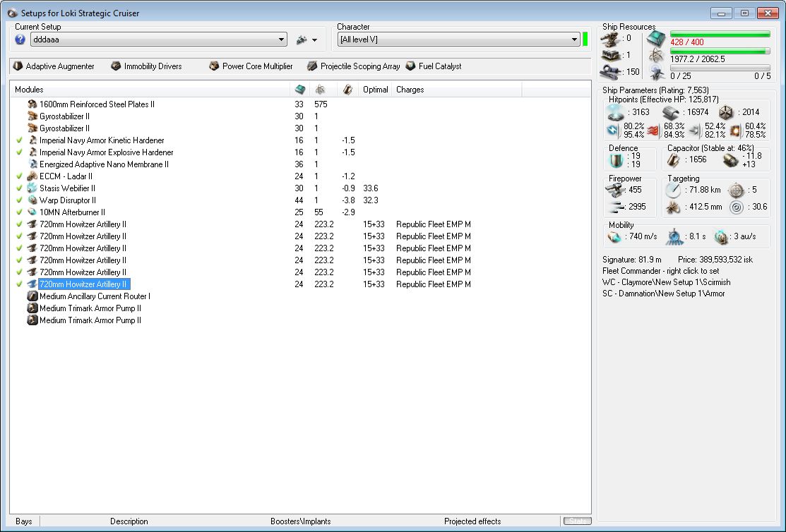The height and width of the screenshot is (532, 786).
Task: Click the Optimal column header
Action: [376, 90]
